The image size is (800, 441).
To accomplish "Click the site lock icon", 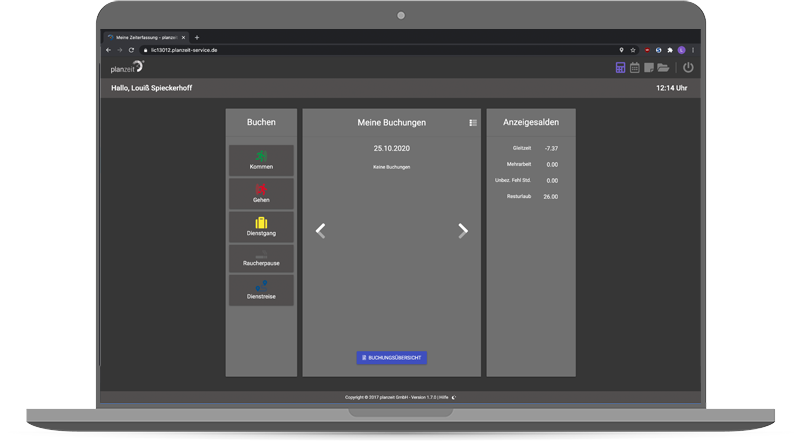I will (145, 50).
